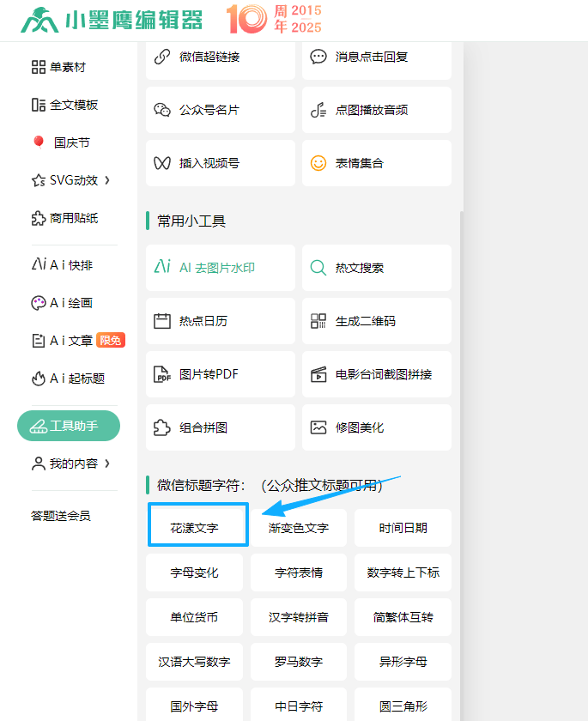The height and width of the screenshot is (721, 588).
Task: Click the 消息点击回复 chat bubble icon
Action: coord(318,57)
